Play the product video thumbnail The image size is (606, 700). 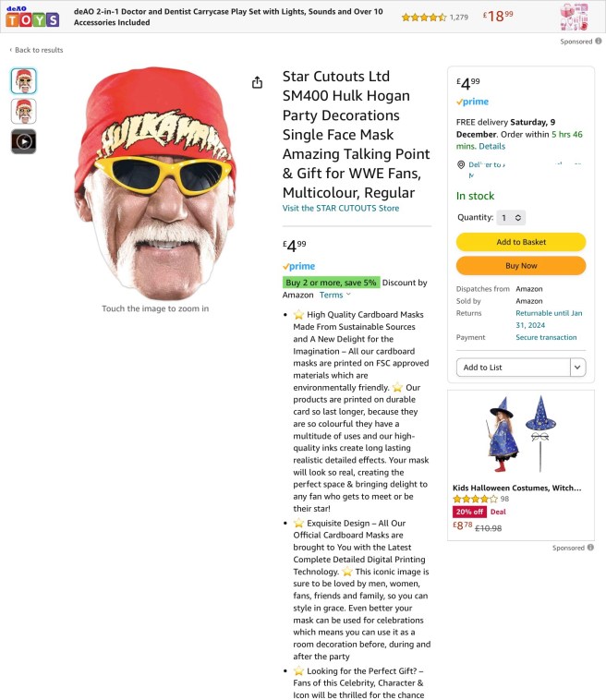click(24, 141)
